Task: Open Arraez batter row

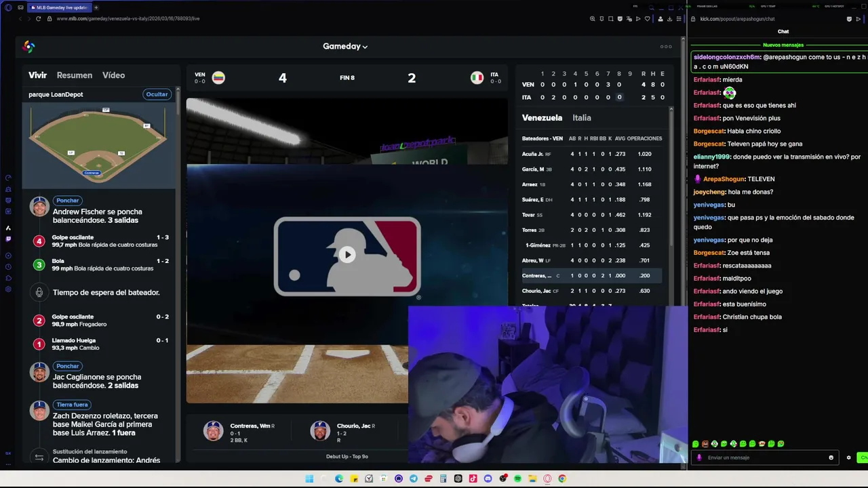Action: 591,184
